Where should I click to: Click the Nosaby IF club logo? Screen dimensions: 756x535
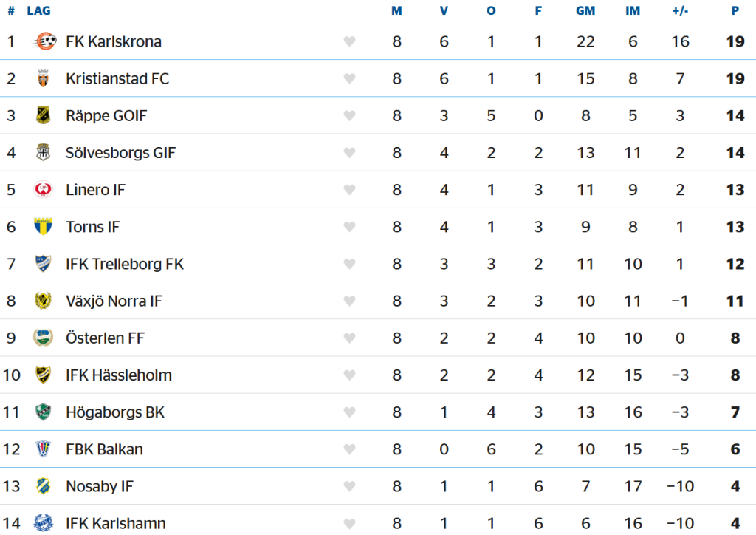[44, 486]
